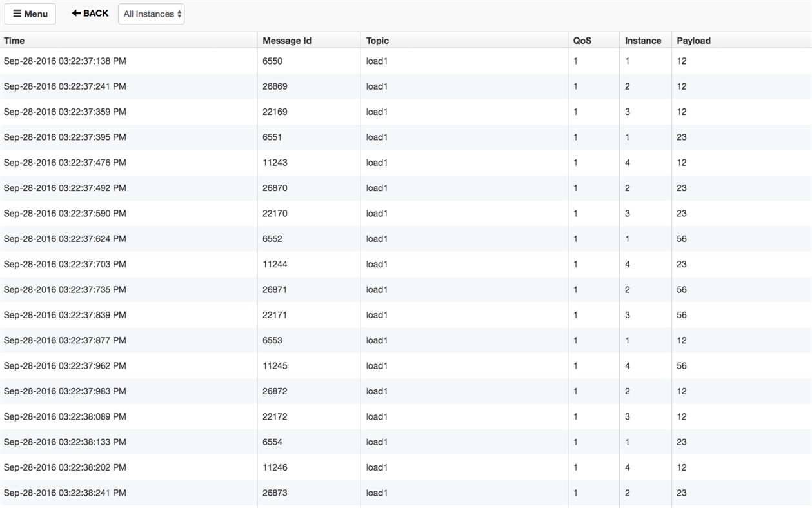Click the Payload column header
Viewport: 812px width, 508px height.
pos(693,41)
